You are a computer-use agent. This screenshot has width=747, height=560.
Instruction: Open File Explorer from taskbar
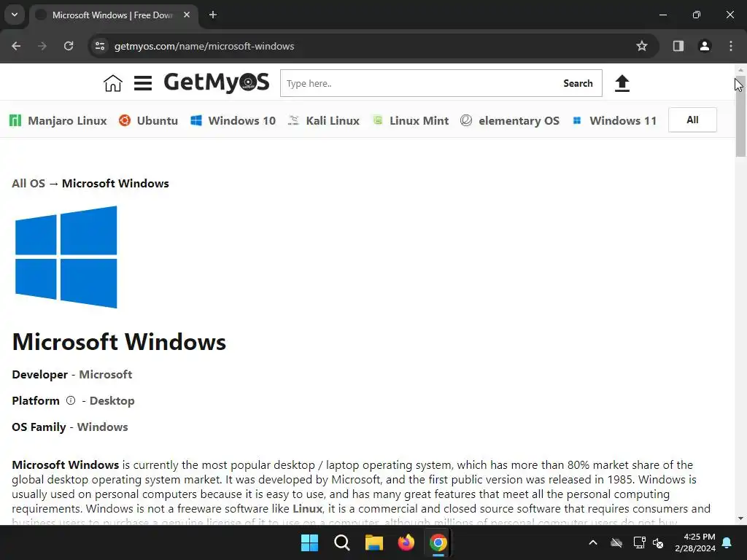click(x=374, y=542)
